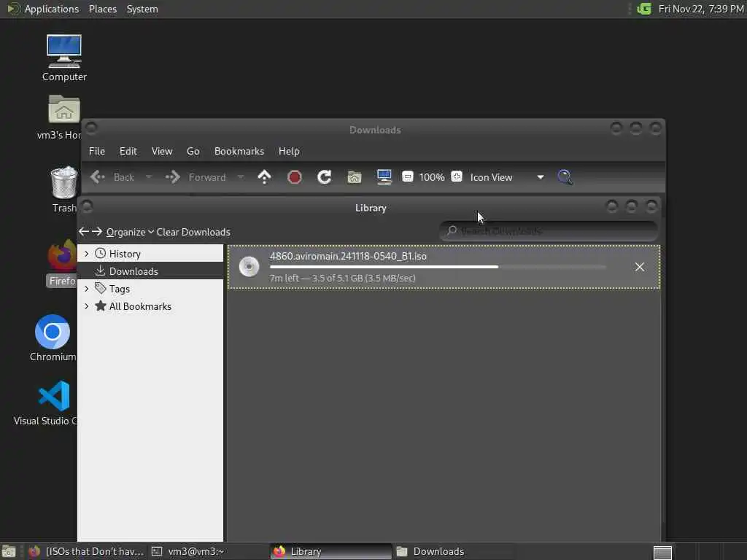747x560 pixels.
Task: Open the Trash desktop icon
Action: click(x=64, y=189)
